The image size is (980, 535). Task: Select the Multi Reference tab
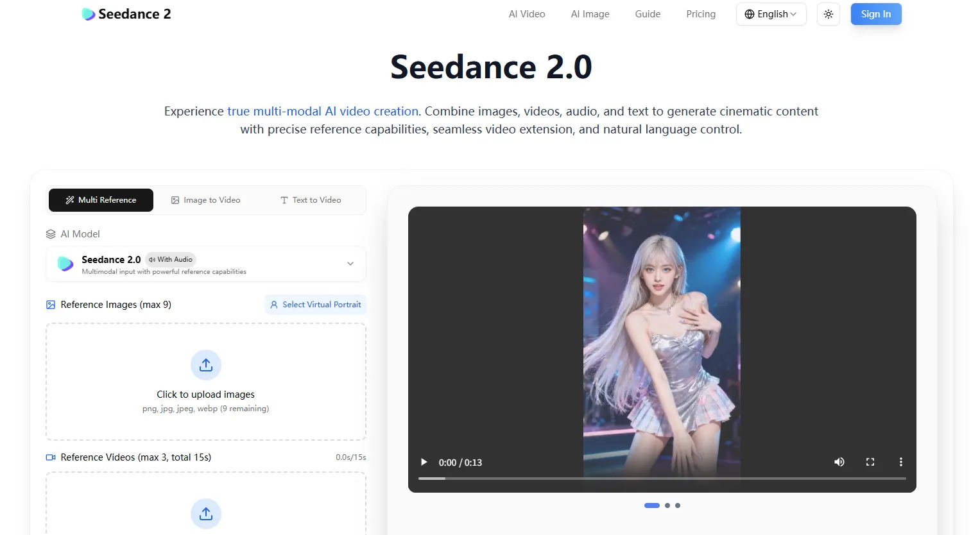coord(101,200)
